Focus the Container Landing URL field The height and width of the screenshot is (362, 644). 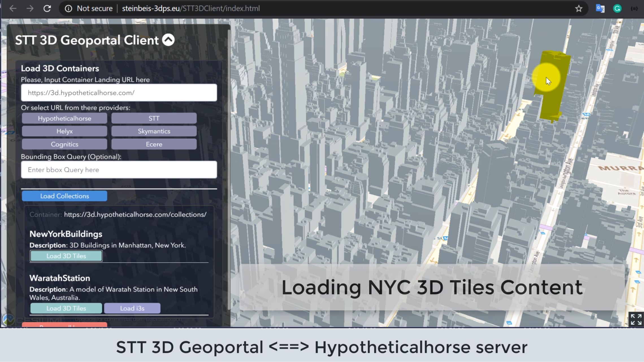pyautogui.click(x=119, y=93)
